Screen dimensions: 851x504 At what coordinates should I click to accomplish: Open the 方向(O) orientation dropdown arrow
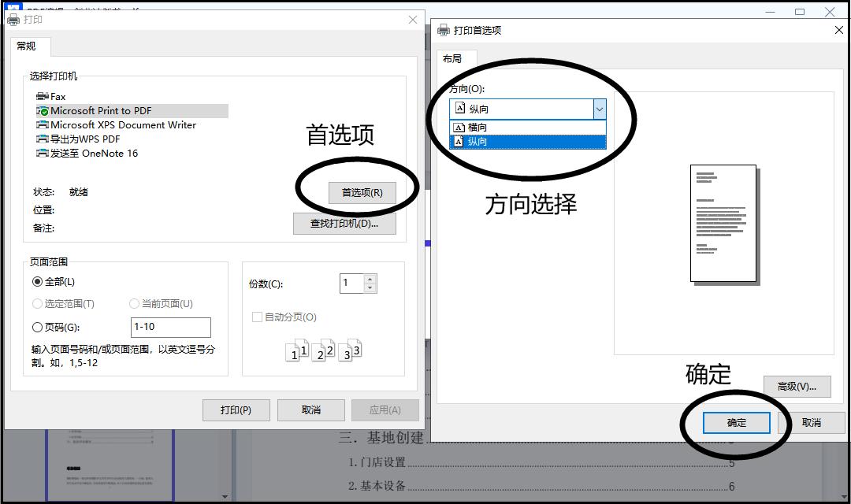(599, 107)
